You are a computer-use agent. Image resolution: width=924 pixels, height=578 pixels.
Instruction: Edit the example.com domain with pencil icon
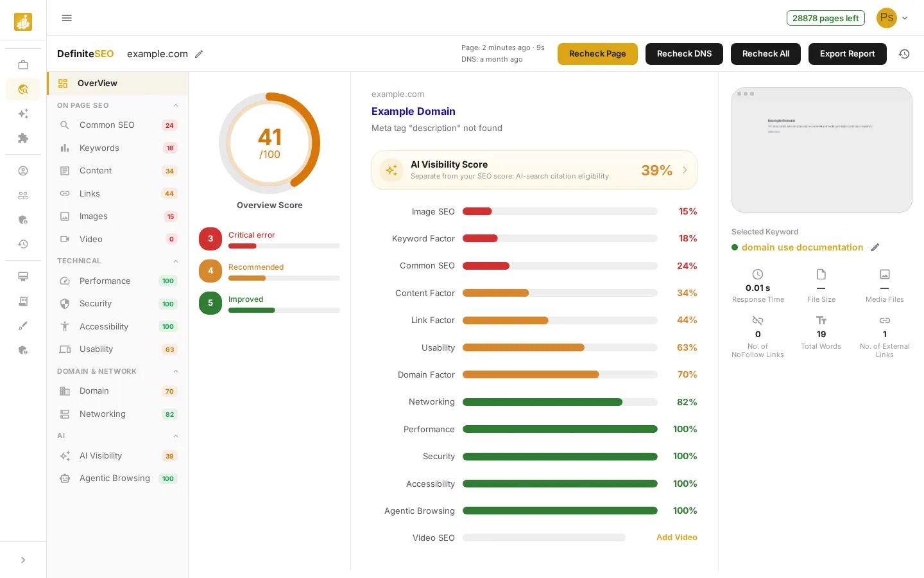tap(199, 54)
